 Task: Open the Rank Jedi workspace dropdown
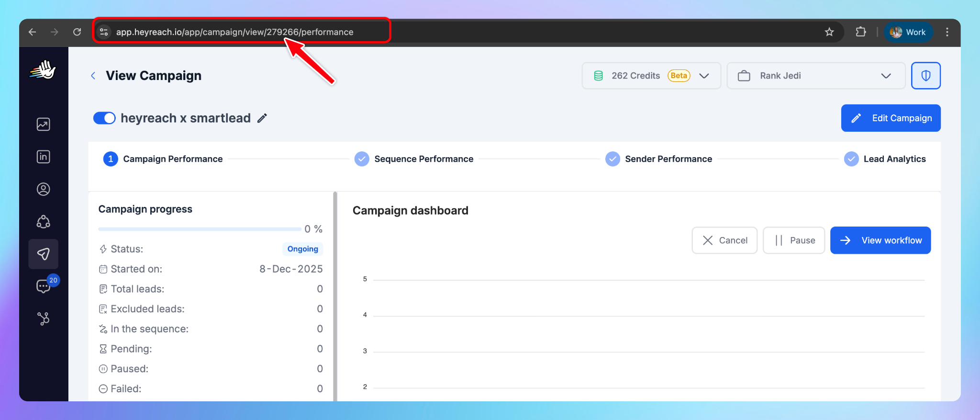pos(816,76)
